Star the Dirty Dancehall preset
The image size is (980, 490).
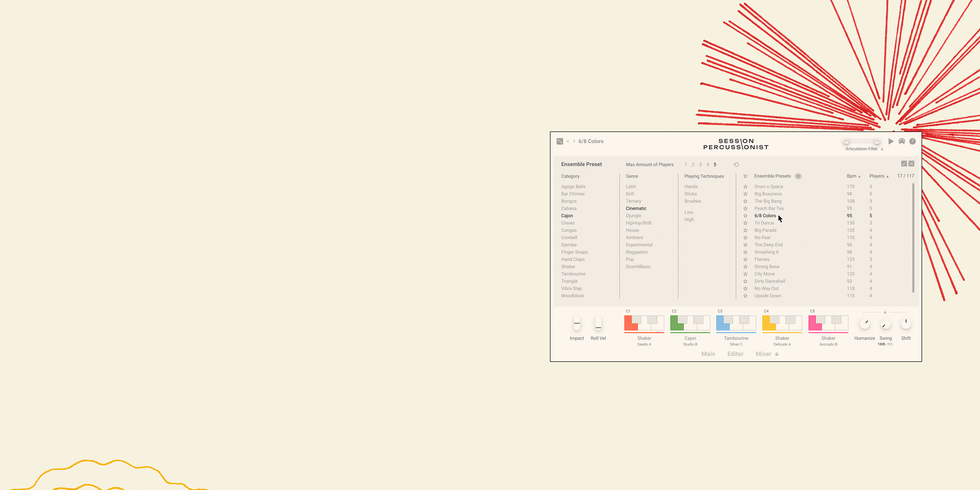[745, 281]
